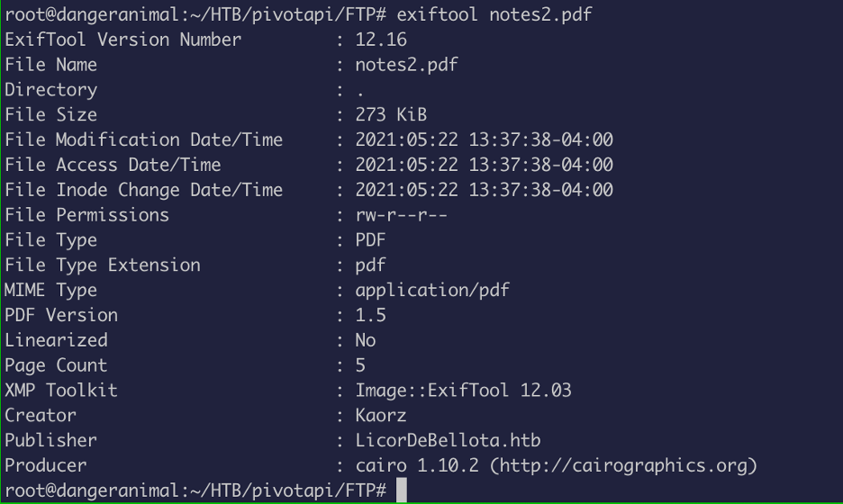Click the File Type value PDF
The image size is (843, 504).
[x=370, y=239]
